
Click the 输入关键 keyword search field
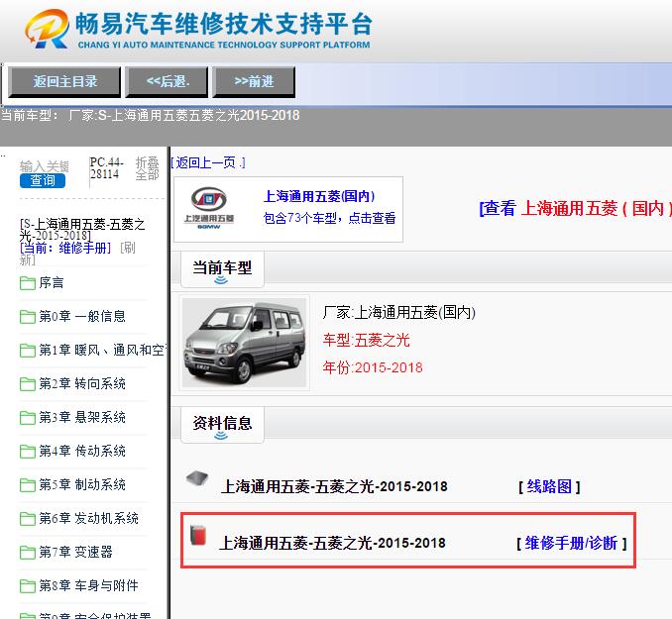point(45,166)
